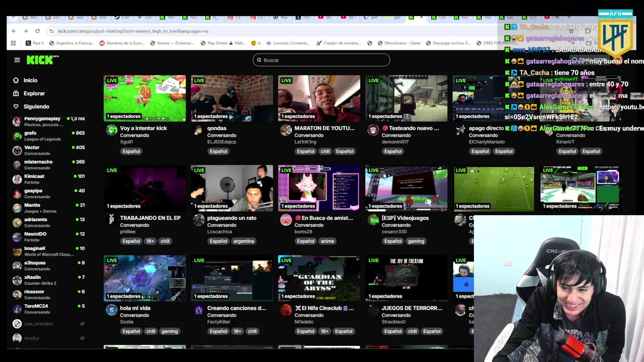Open the 'Guardian of the Abyss' stream thumbnail
Screen dimensions: 644x362
[x=319, y=278]
